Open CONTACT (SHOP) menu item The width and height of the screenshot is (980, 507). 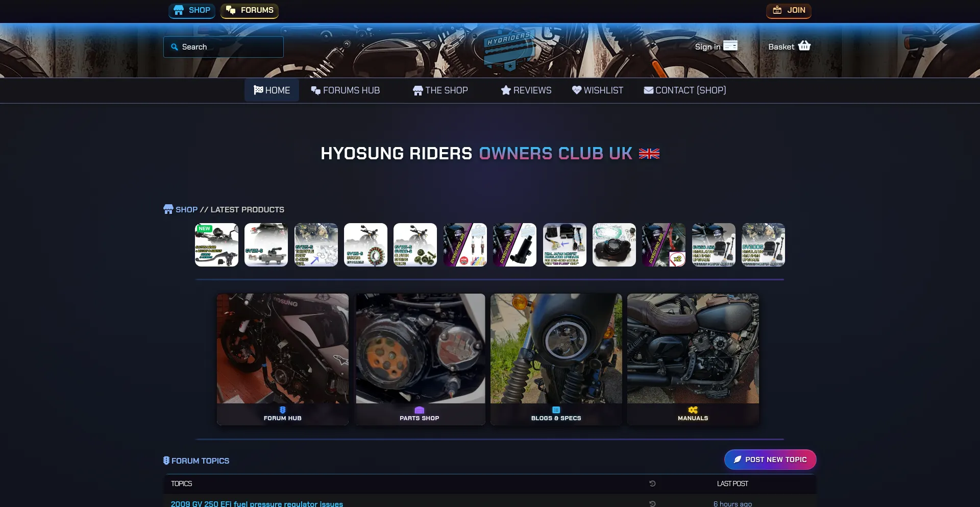pyautogui.click(x=685, y=90)
